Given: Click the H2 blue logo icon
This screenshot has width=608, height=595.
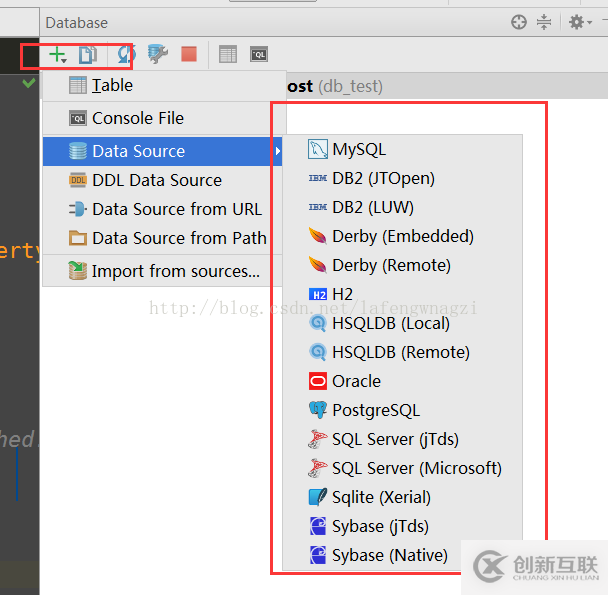Looking at the screenshot, I should point(318,295).
